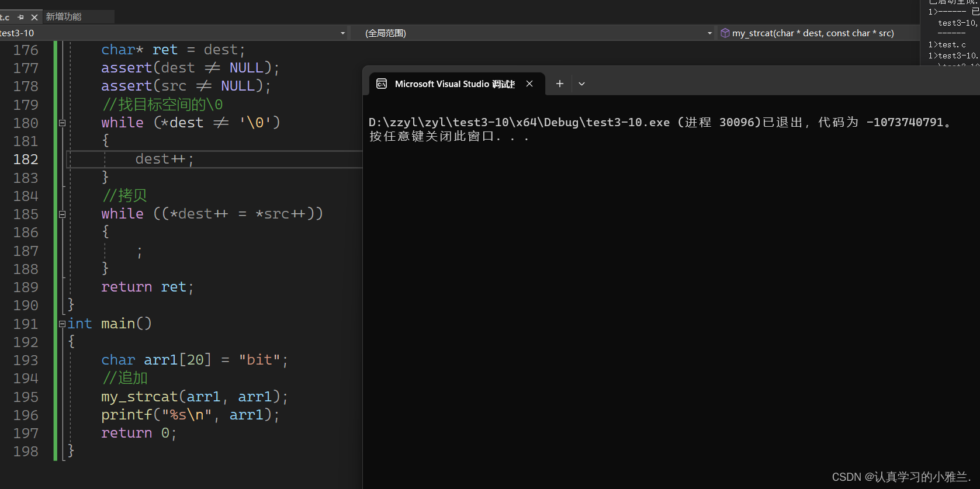
Task: Switch to the 新增功能 tab
Action: click(x=64, y=17)
